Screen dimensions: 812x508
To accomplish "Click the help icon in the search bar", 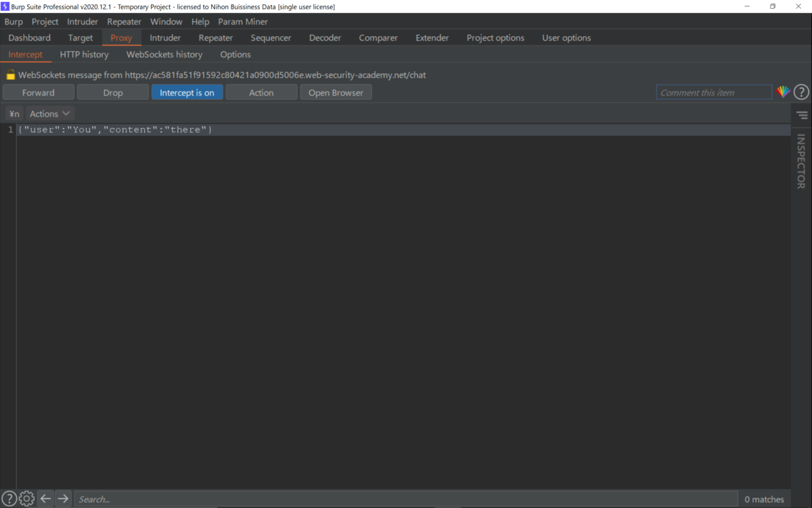I will click(9, 499).
